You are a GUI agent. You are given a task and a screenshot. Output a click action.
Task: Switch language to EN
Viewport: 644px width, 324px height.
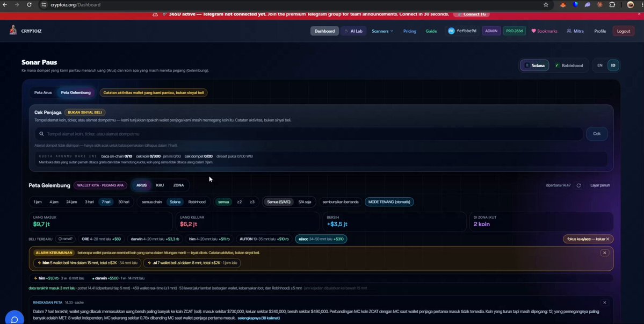pos(599,66)
